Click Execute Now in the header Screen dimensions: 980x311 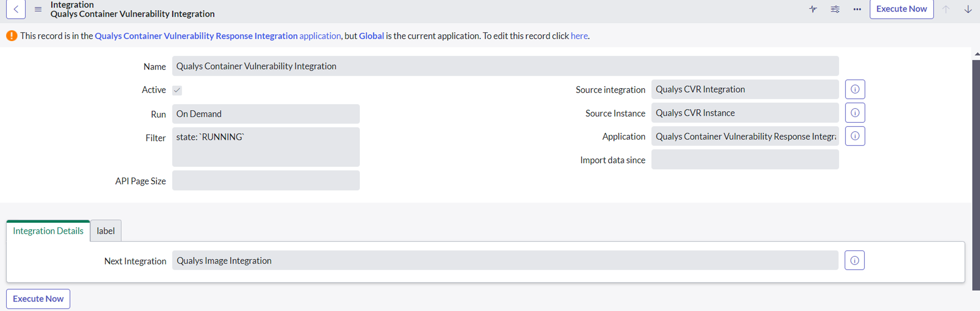coord(902,9)
